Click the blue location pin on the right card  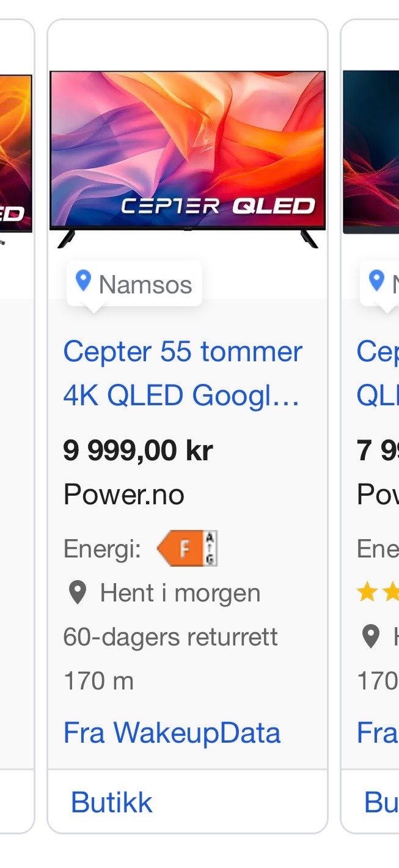tap(378, 281)
